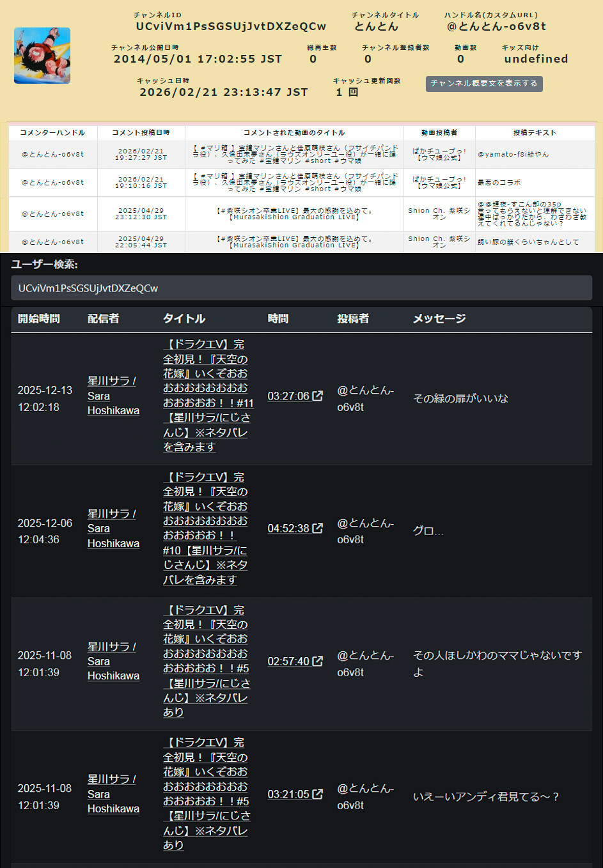Click the user search input field
The height and width of the screenshot is (868, 603).
[301, 288]
